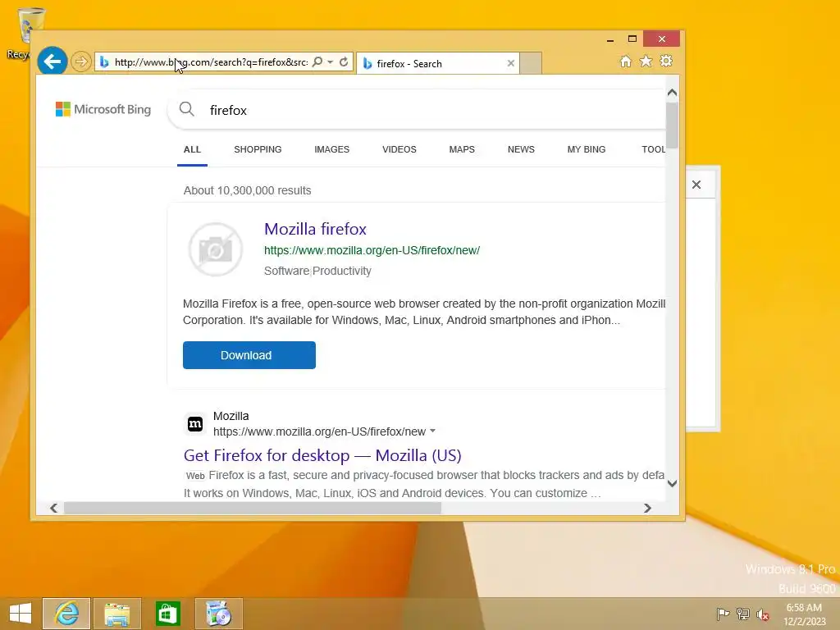Open File Explorer from the taskbar
The height and width of the screenshot is (630, 840).
tap(117, 614)
